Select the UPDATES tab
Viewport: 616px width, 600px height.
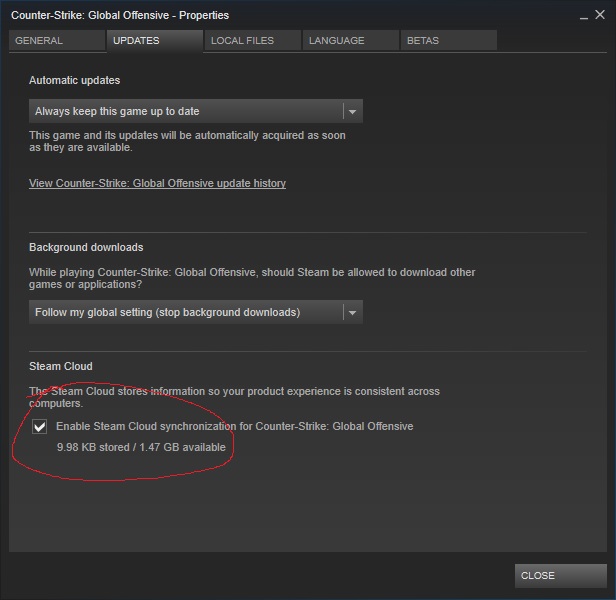pos(155,40)
